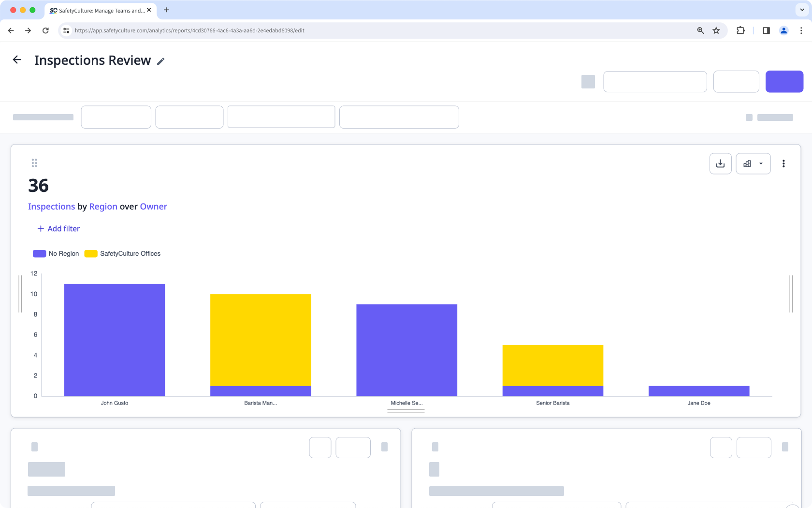Click the total count 36
The width and height of the screenshot is (812, 508).
[x=39, y=186]
